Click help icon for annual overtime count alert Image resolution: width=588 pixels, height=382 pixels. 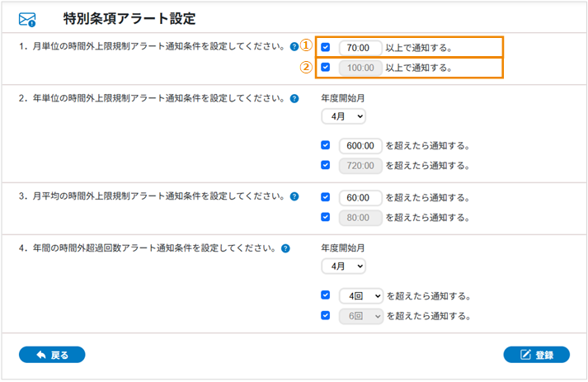pos(285,248)
